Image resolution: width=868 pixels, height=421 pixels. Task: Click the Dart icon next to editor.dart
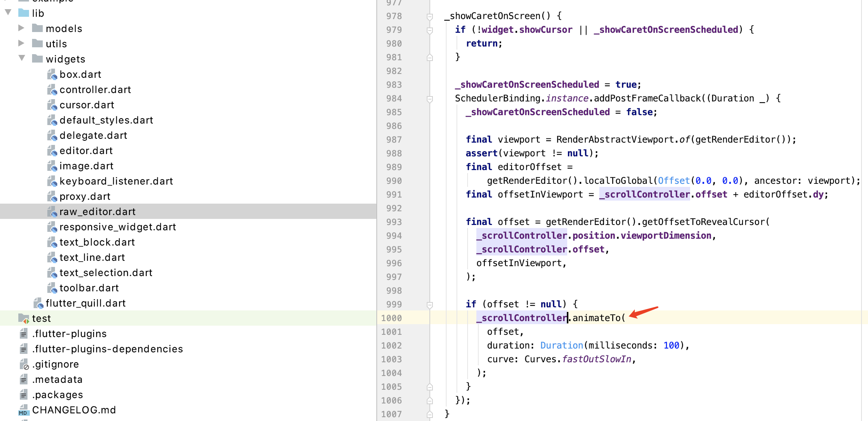(x=53, y=151)
